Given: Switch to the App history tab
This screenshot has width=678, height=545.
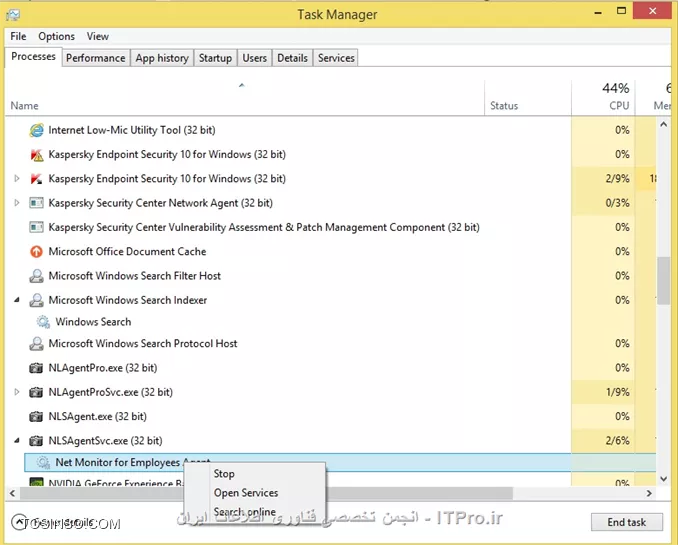Looking at the screenshot, I should click(162, 58).
